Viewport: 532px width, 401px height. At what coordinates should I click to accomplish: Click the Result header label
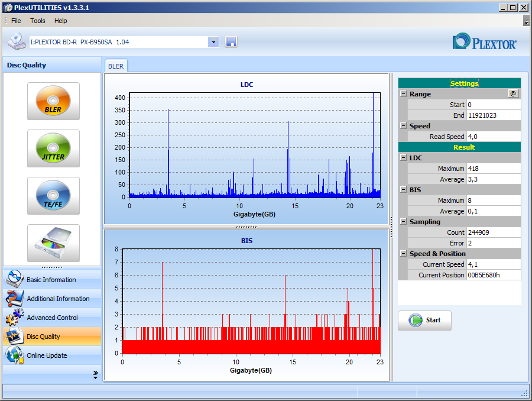[x=464, y=147]
